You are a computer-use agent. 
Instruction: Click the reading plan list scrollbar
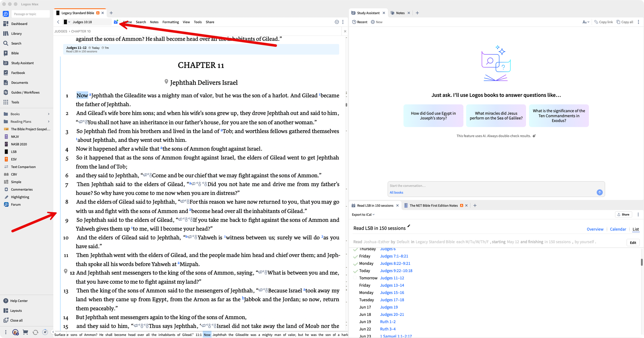(x=642, y=262)
